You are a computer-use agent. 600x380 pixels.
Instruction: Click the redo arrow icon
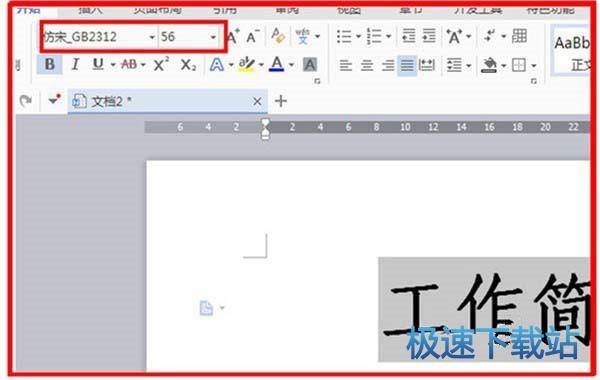[26, 101]
